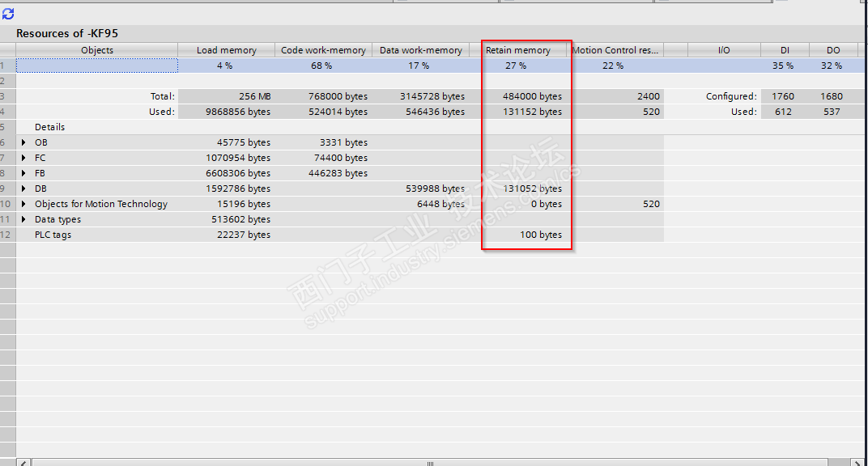
Task: Click the 537 used DO cell
Action: [x=834, y=112]
